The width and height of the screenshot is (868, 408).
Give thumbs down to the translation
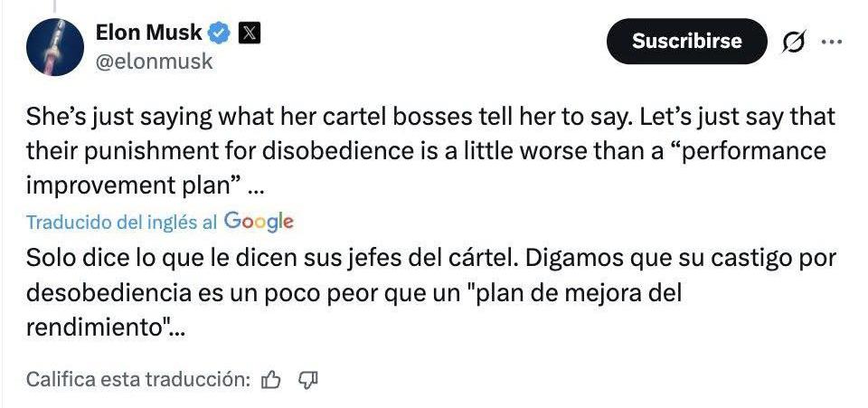pos(307,380)
